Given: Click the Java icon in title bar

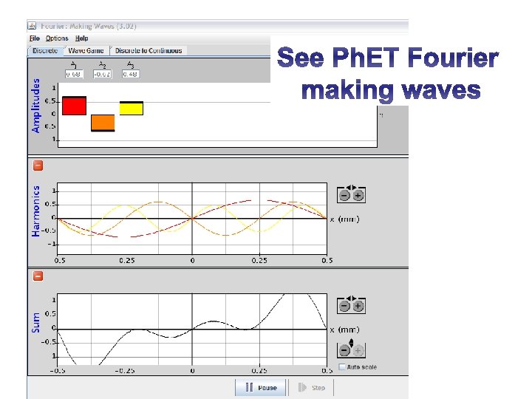Looking at the screenshot, I should point(32,26).
